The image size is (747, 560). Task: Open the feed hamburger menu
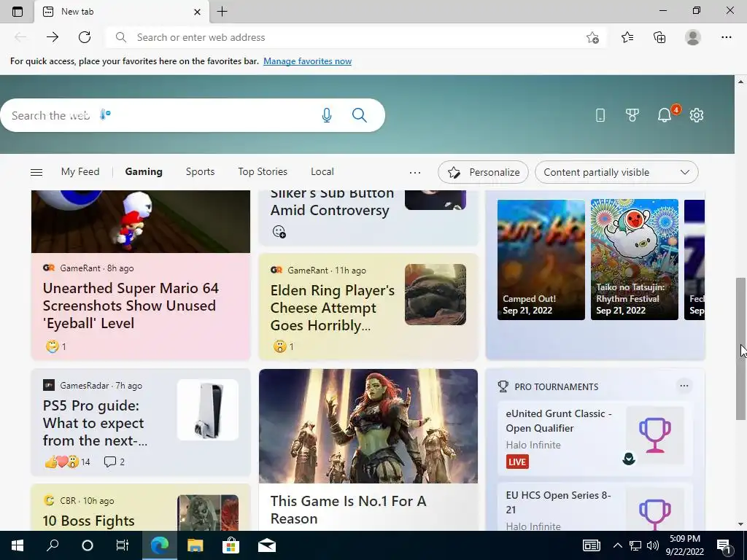coord(36,172)
